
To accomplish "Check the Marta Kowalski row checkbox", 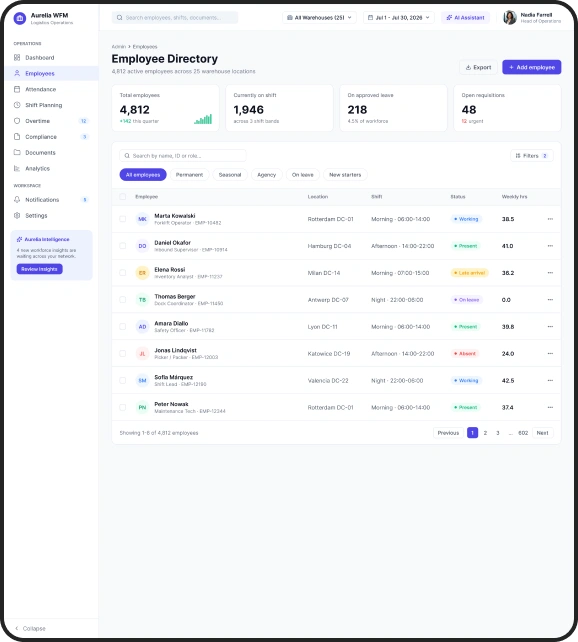I will 122,219.
